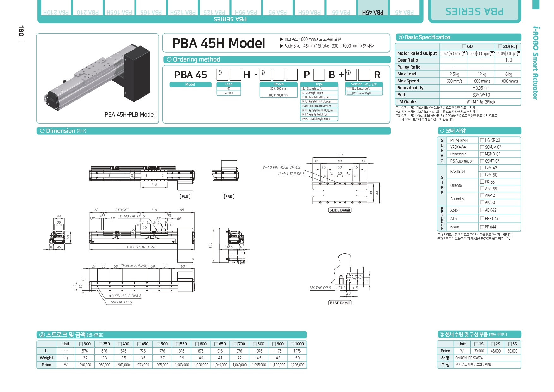This screenshot has width=554, height=392.
Task: Check the 300 stroke checkbox
Action: coord(81,344)
